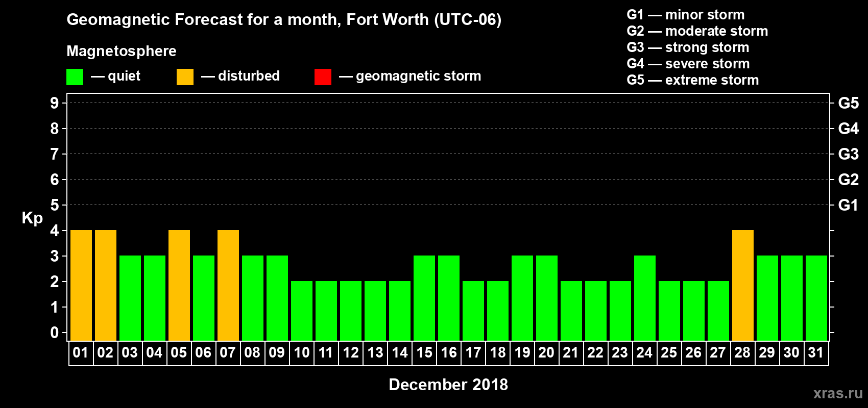The width and height of the screenshot is (868, 408).
Task: Click the 'G1 — minor storm' legend line
Action: (686, 15)
